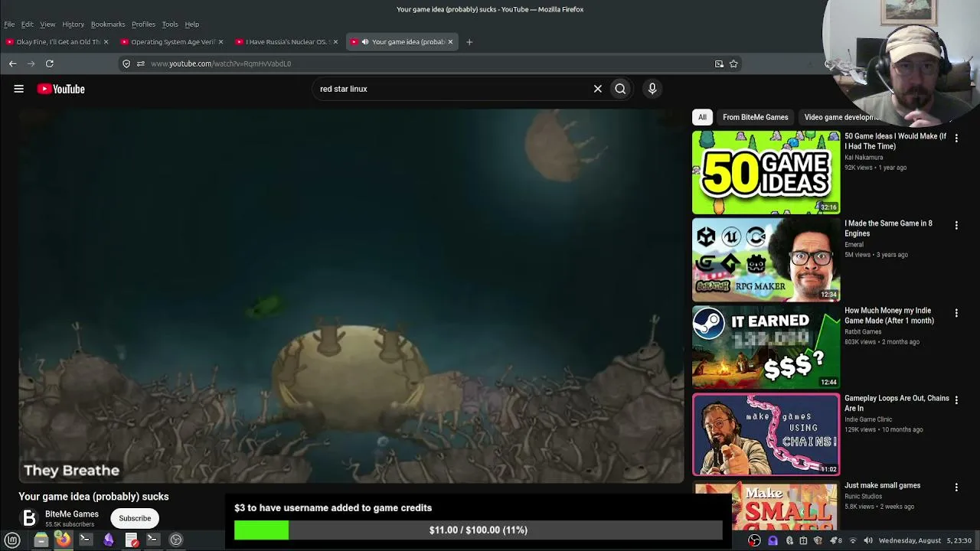Screen dimensions: 980x551
Task: Open the network Wi-Fi tray icon
Action: tap(853, 540)
